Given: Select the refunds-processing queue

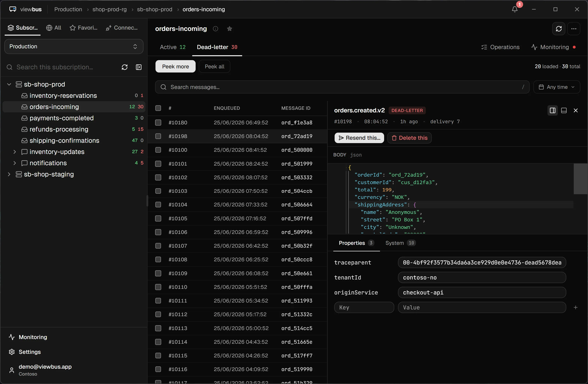Looking at the screenshot, I should [x=74, y=129].
